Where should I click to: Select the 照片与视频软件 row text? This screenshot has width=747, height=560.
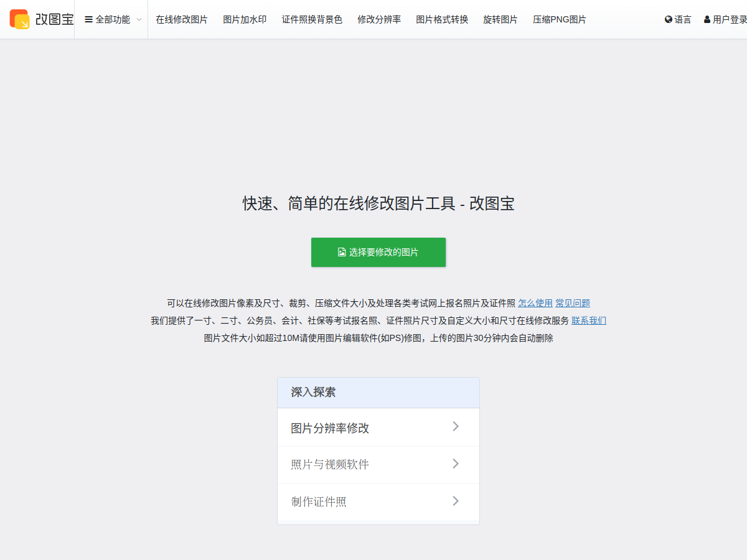pos(330,464)
